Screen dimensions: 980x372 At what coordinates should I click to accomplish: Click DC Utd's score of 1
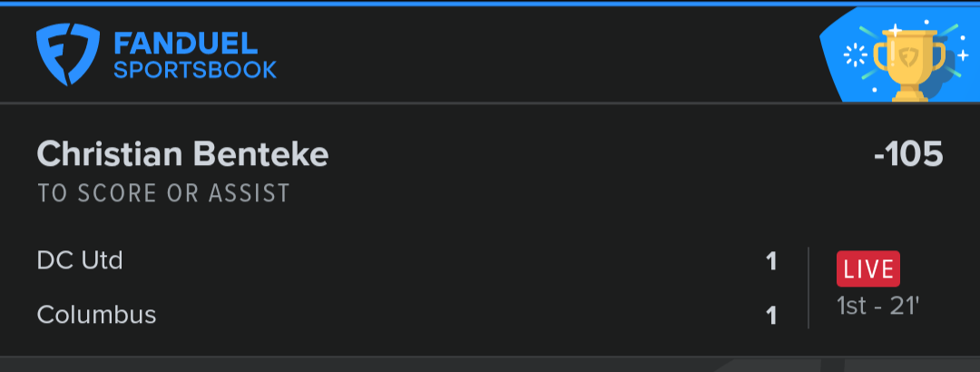coord(771,261)
